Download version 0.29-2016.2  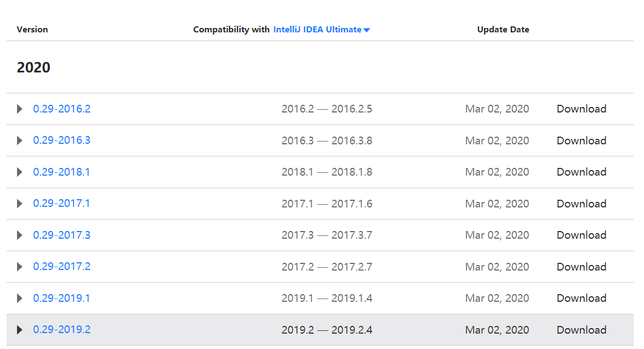point(581,109)
